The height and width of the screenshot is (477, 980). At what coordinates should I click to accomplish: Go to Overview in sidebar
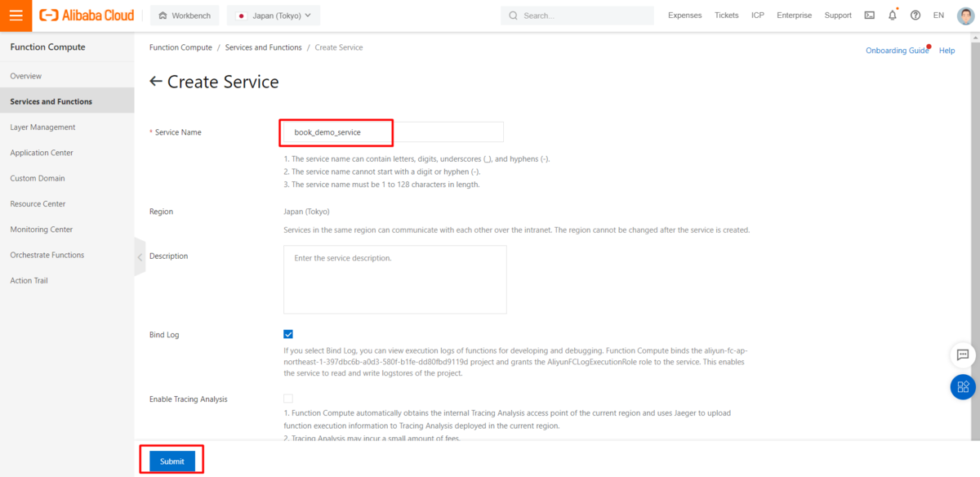(x=67, y=76)
